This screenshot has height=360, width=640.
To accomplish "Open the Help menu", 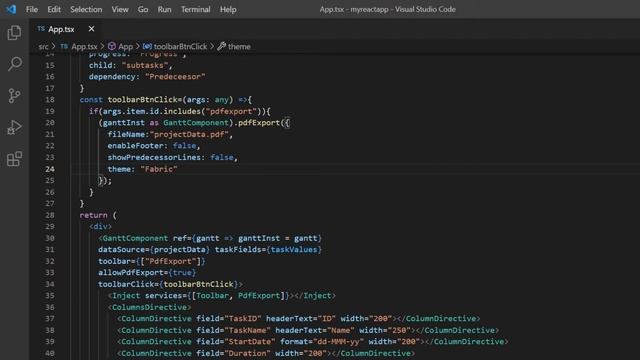I will (228, 9).
